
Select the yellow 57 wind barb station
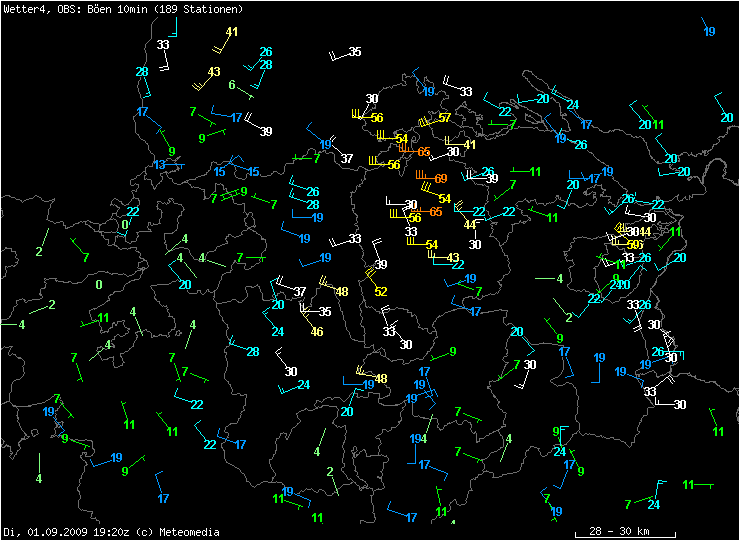tap(444, 118)
